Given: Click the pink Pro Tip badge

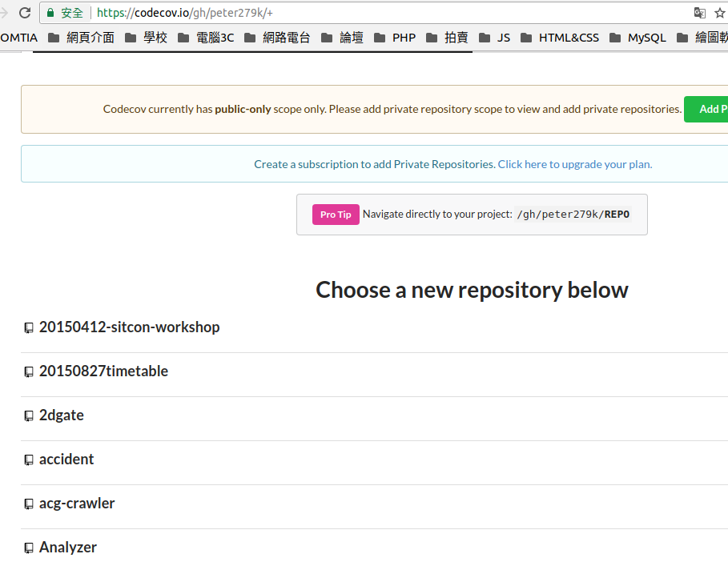Looking at the screenshot, I should tap(336, 215).
